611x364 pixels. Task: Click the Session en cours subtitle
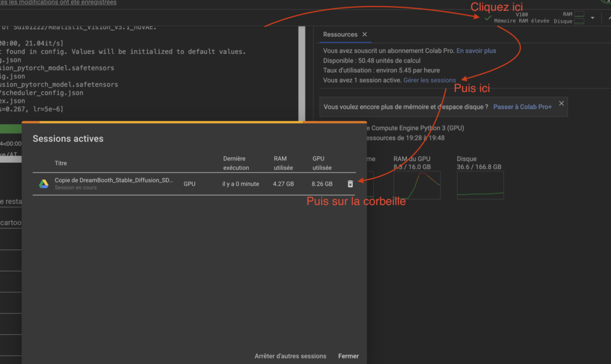coord(76,188)
